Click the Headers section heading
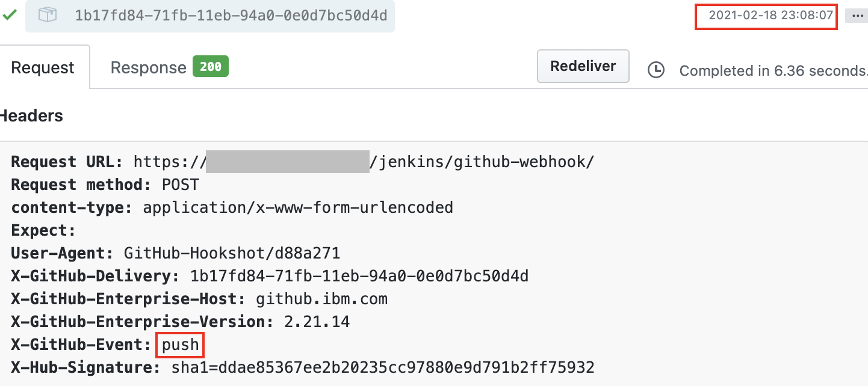Screen dimensions: 868x386 click(x=31, y=115)
